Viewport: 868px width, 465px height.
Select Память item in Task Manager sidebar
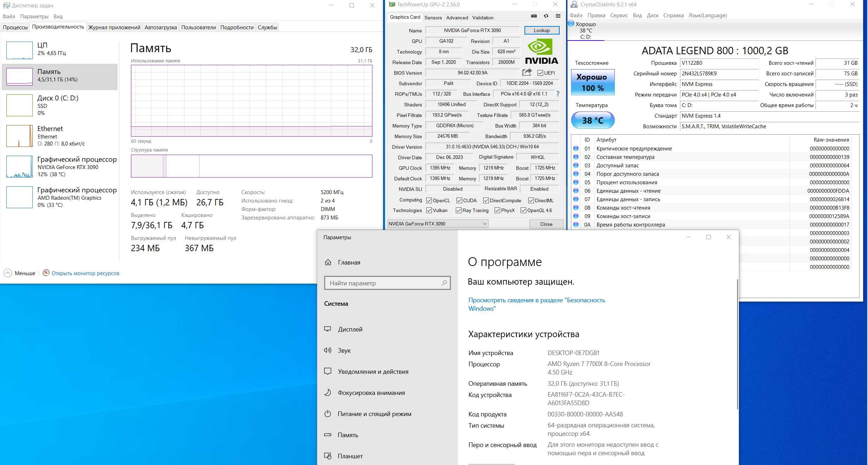click(x=60, y=77)
